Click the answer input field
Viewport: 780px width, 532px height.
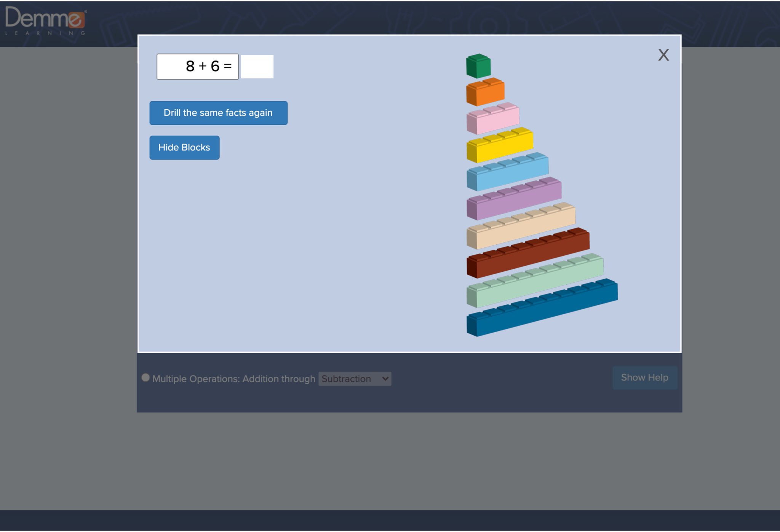click(x=257, y=66)
